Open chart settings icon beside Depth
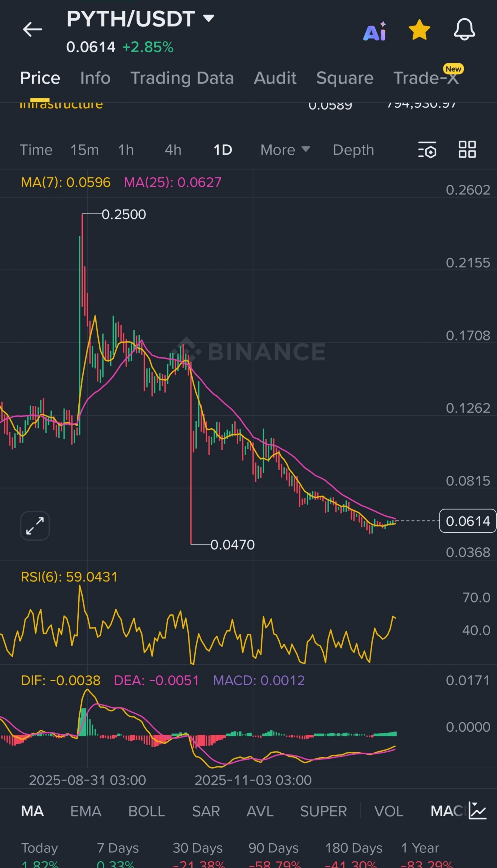 click(428, 150)
